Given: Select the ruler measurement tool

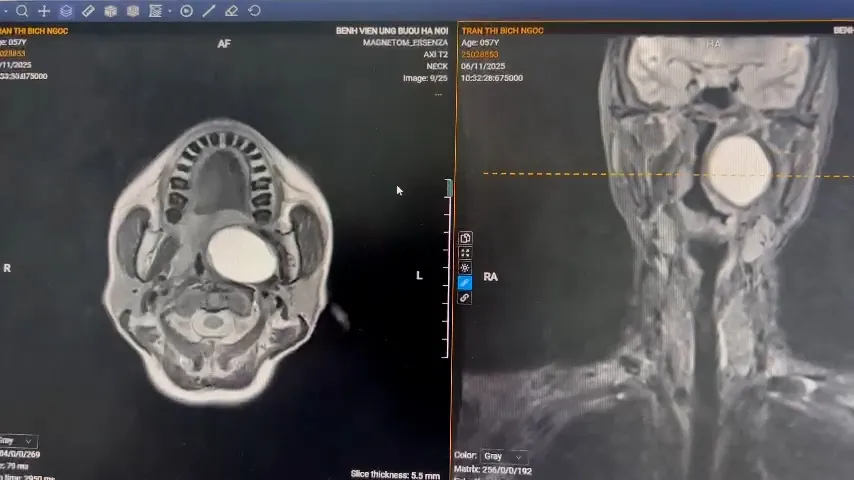Looking at the screenshot, I should click(x=88, y=11).
